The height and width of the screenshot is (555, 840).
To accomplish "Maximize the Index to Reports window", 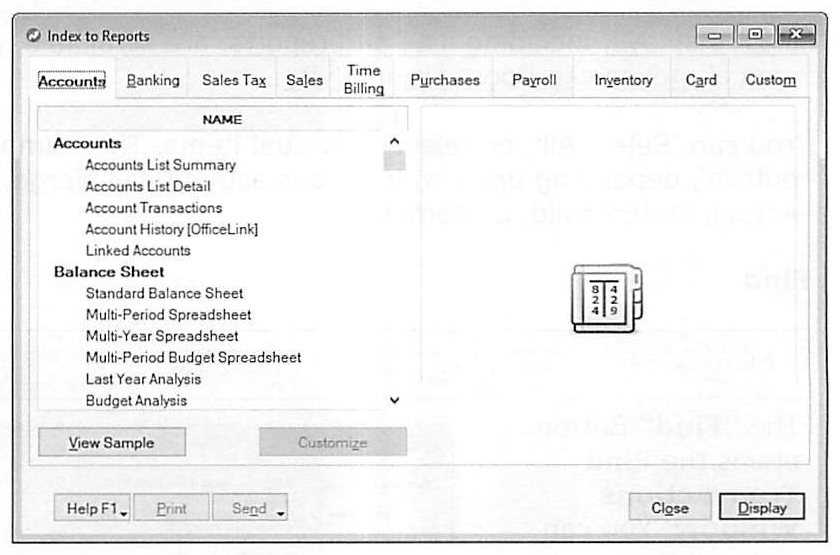I will point(755,34).
